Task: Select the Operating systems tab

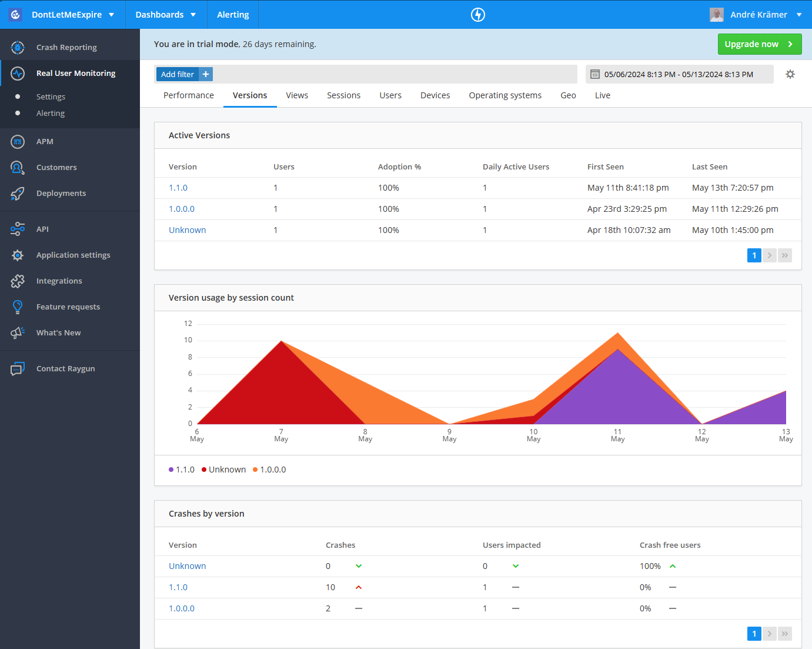Action: tap(504, 95)
